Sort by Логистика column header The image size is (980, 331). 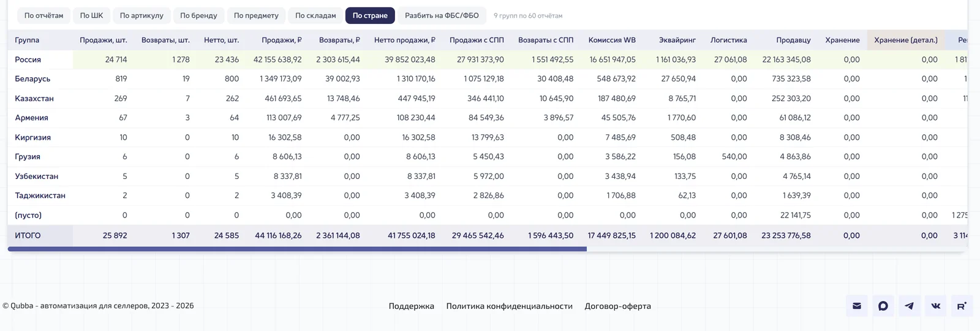[x=729, y=40]
